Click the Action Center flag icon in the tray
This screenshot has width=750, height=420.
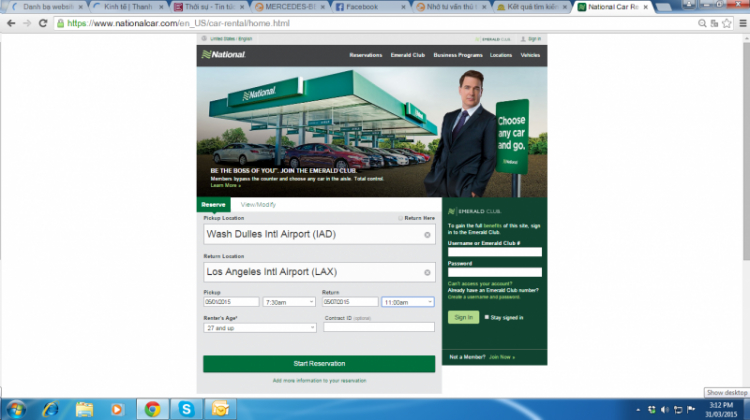click(x=691, y=410)
